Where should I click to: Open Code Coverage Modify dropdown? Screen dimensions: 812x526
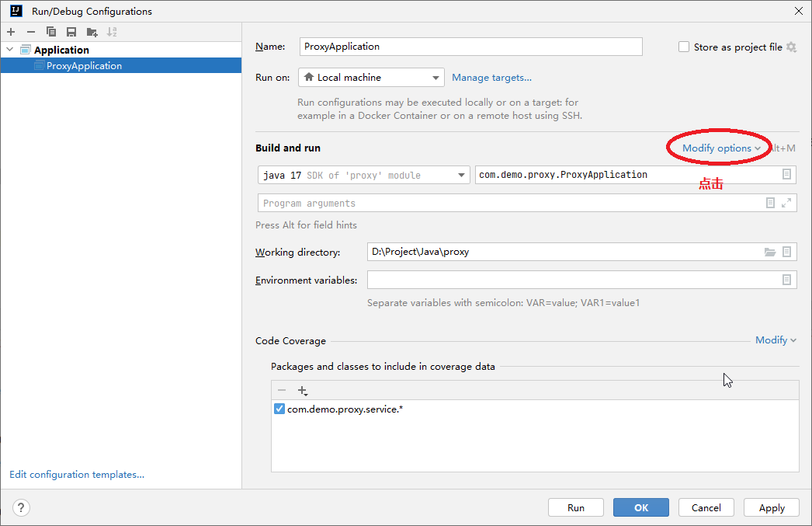tap(776, 340)
